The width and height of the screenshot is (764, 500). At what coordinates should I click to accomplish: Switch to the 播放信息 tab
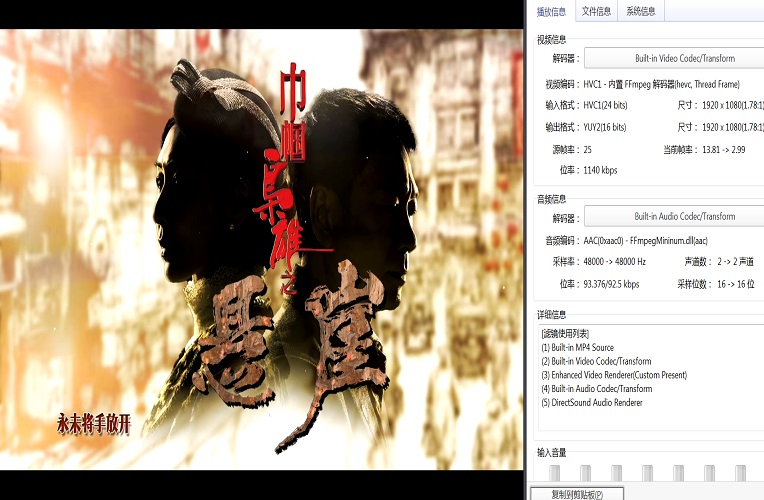(x=551, y=11)
